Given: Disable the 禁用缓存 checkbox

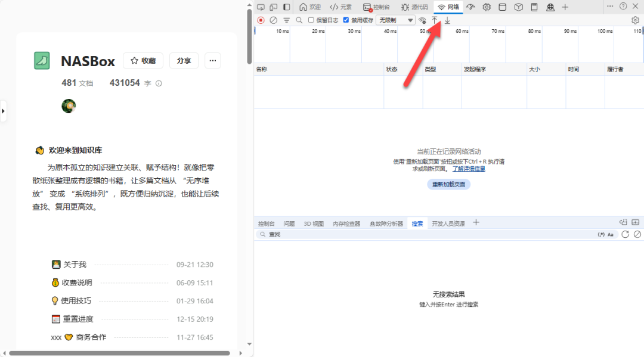Looking at the screenshot, I should tap(345, 20).
